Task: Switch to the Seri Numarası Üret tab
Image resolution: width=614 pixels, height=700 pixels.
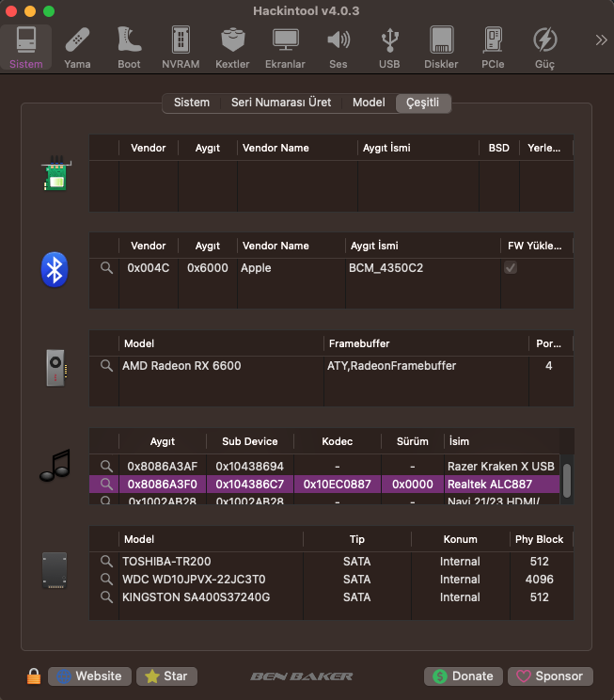Action: point(281,103)
